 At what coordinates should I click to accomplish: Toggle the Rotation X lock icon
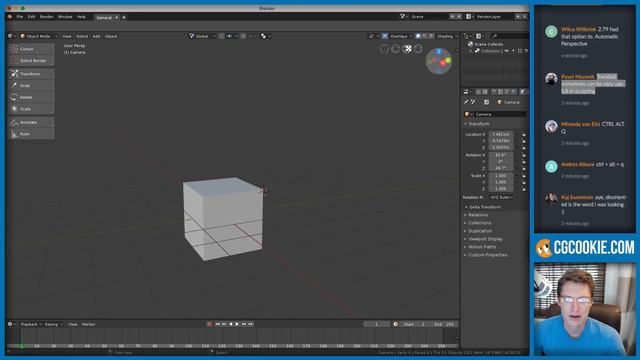pyautogui.click(x=524, y=155)
